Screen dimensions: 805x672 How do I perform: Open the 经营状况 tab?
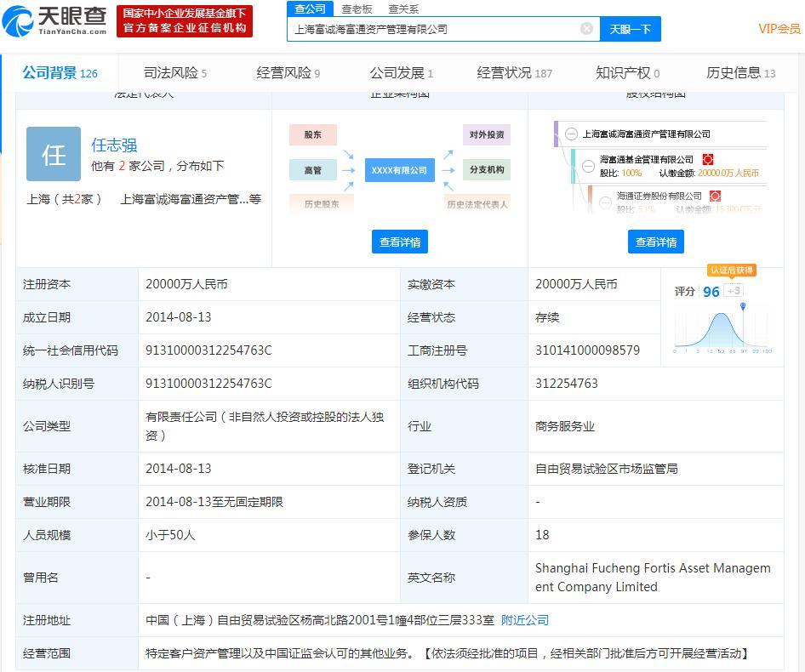pos(515,73)
